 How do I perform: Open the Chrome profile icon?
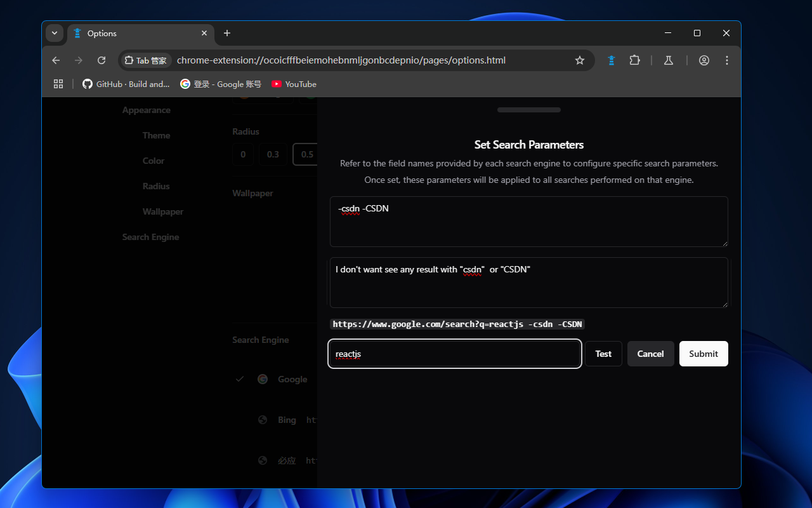[x=704, y=60]
